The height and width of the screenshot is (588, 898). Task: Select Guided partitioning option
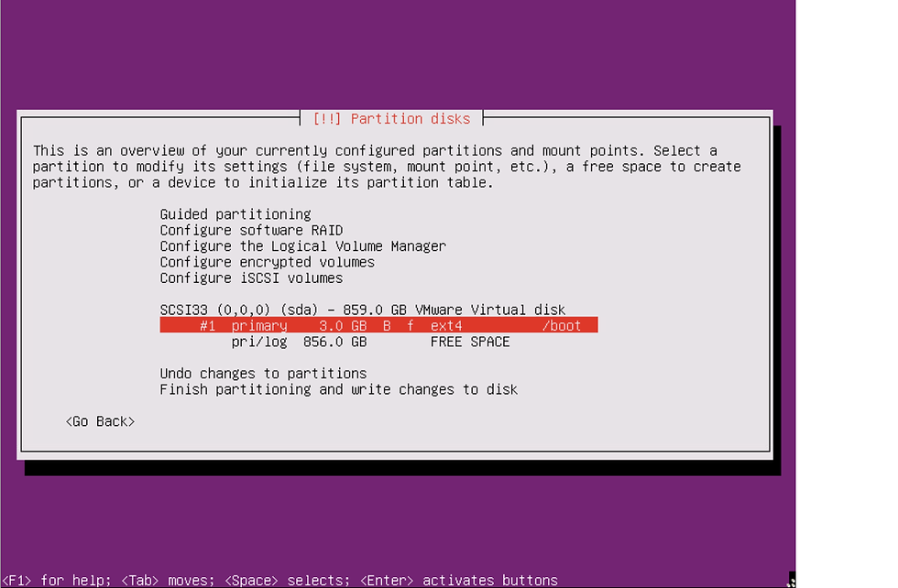(235, 214)
